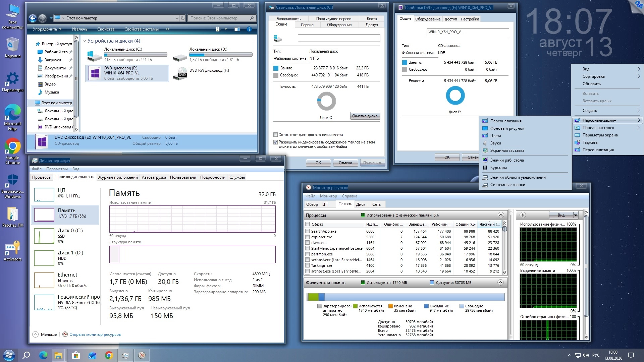The width and height of the screenshot is (644, 362).
Task: Open Activators desktop icon
Action: click(12, 251)
